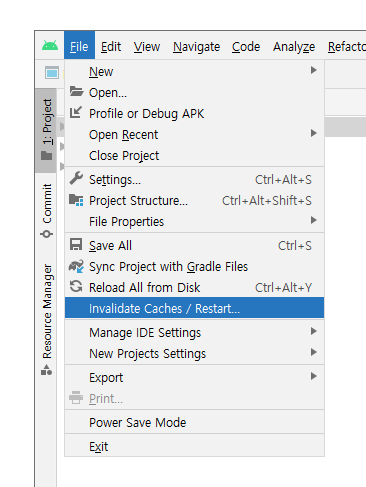Choose Manage IDE Settings
Image resolution: width=366 pixels, height=487 pixels.
click(194, 332)
